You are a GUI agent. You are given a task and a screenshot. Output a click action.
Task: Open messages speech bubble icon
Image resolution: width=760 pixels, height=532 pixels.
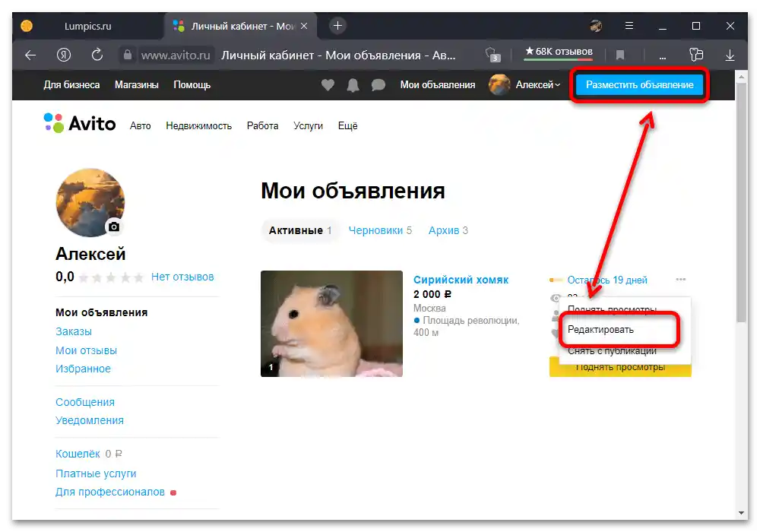click(x=378, y=85)
